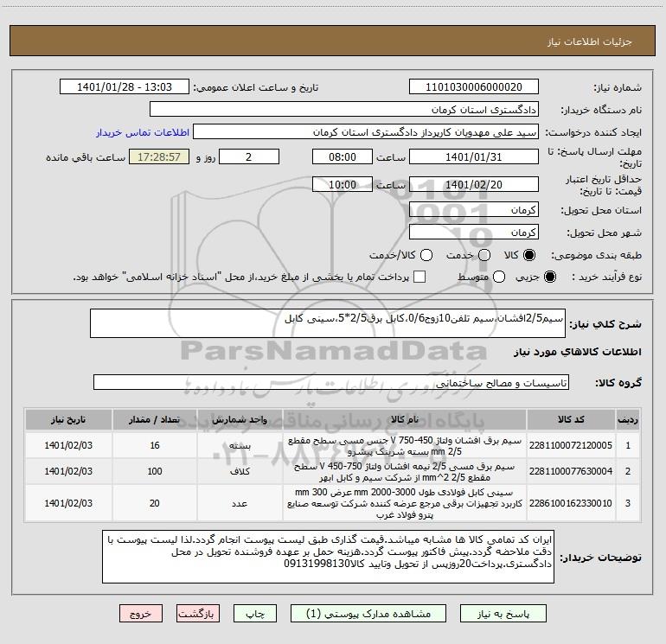Screen dimensions: 666x644
Task: Click the خروج exit button
Action: tap(141, 614)
